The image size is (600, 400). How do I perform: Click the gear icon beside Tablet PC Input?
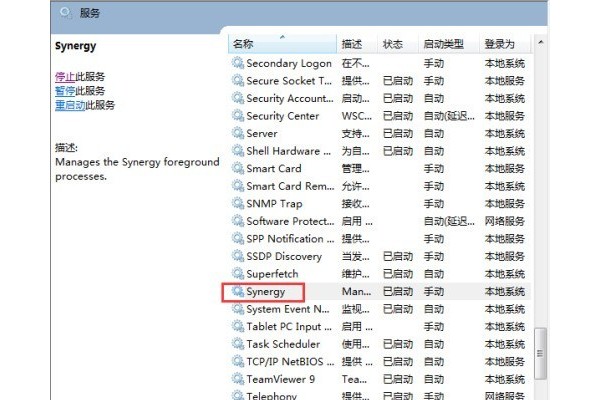pyautogui.click(x=238, y=327)
